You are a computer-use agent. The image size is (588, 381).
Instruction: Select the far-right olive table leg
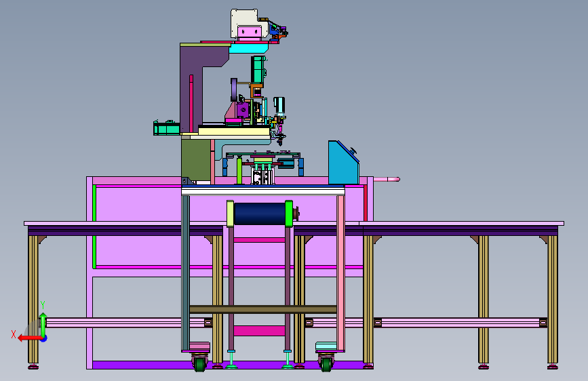552,300
